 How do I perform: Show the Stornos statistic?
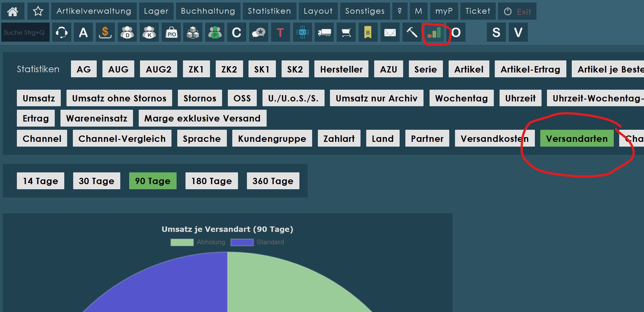pyautogui.click(x=200, y=98)
